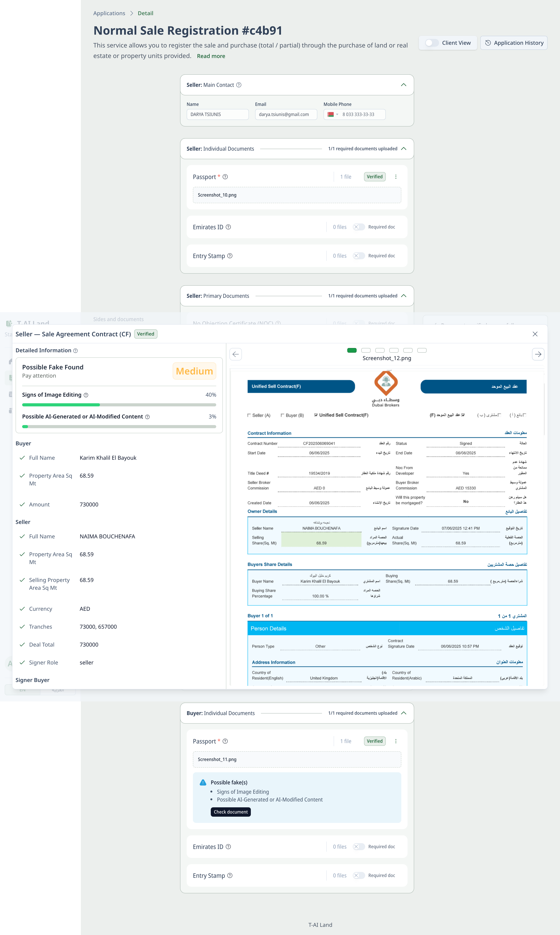The height and width of the screenshot is (935, 560).
Task: Open the seller Passport three-dot menu
Action: coord(395,177)
